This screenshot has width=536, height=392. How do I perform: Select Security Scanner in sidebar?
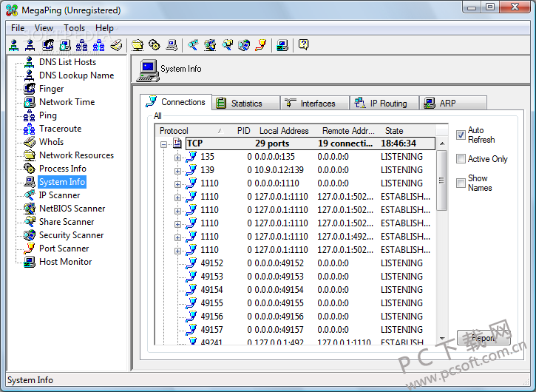71,235
